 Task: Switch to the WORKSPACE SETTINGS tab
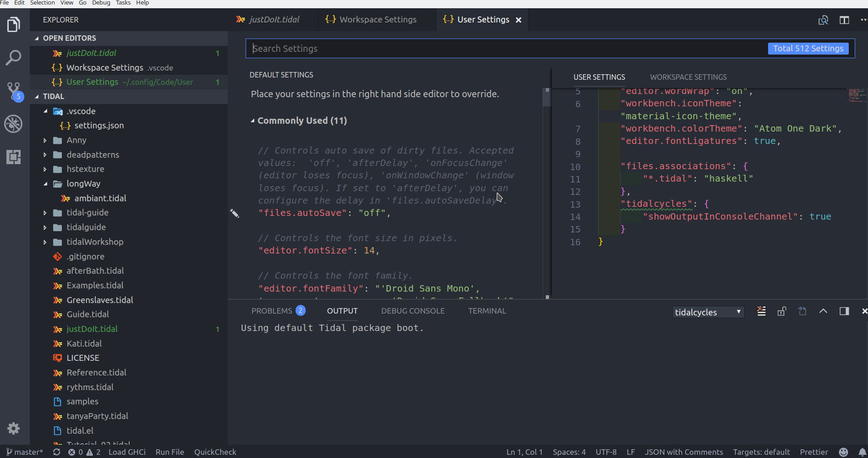[687, 77]
